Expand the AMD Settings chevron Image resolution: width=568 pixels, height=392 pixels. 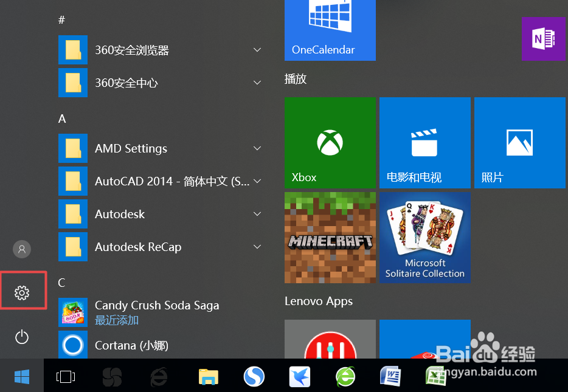257,148
